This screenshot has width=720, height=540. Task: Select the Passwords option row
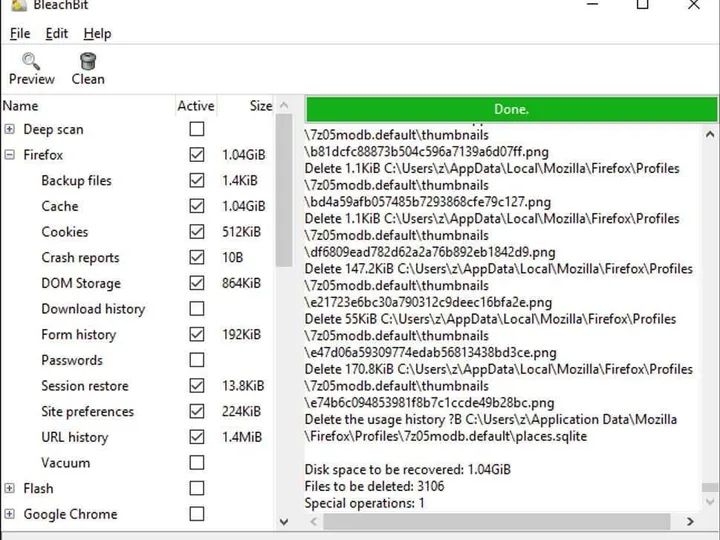point(138,360)
